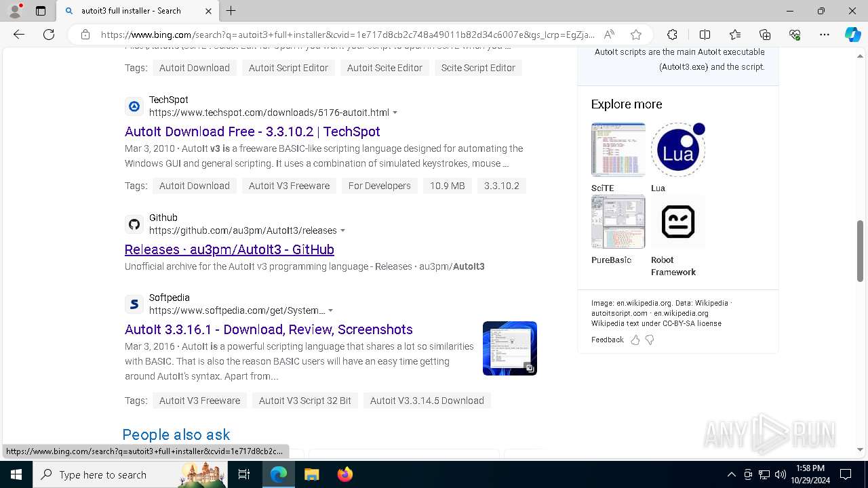Click the Softpedia Autoit V3 Freeware tag
This screenshot has width=868, height=488.
(x=199, y=401)
